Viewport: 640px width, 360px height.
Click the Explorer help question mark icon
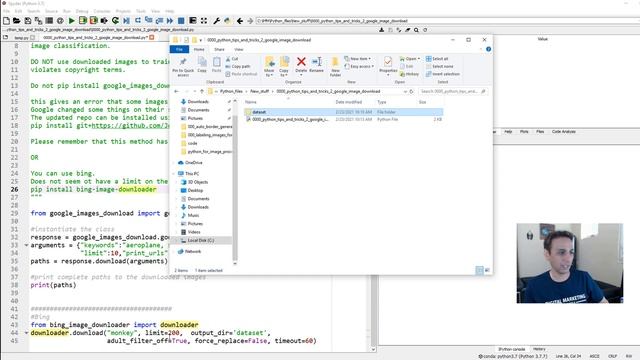pos(488,49)
